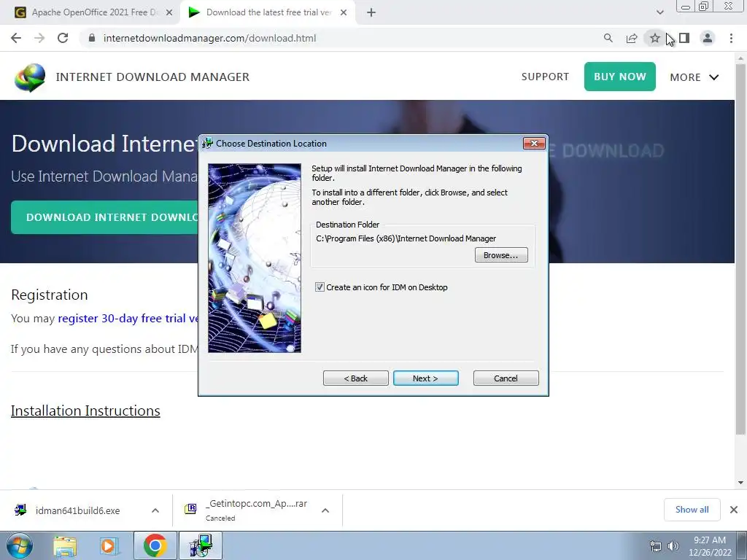Click the network tray icon

pyautogui.click(x=656, y=546)
